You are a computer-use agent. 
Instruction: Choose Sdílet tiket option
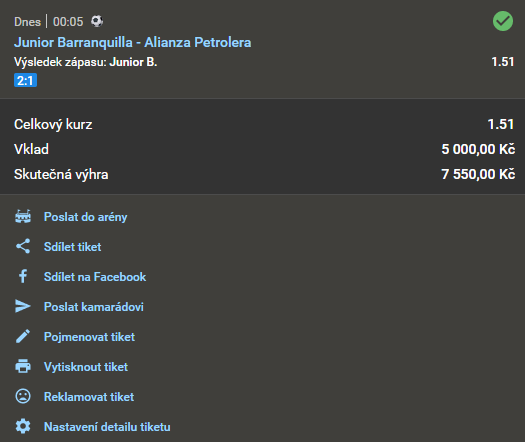tap(72, 247)
